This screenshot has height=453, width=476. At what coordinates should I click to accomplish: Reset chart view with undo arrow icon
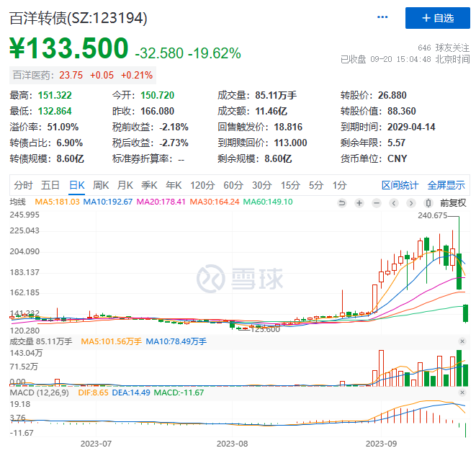[x=342, y=203]
